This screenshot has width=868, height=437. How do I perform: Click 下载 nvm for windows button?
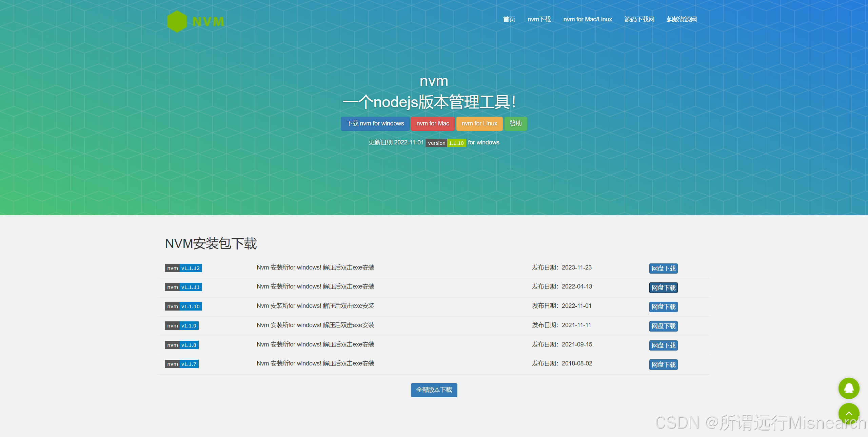click(375, 123)
